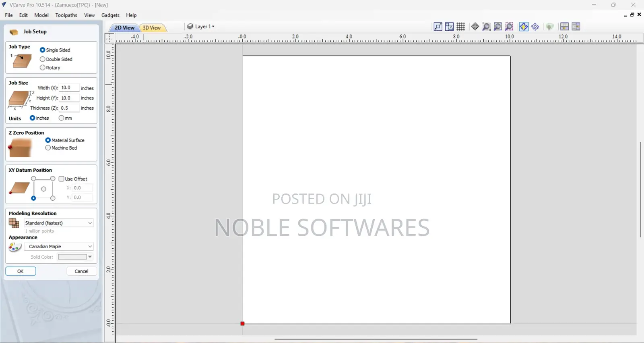Select the Double Sided job type
Viewport: 644px width, 343px height.
(x=42, y=59)
